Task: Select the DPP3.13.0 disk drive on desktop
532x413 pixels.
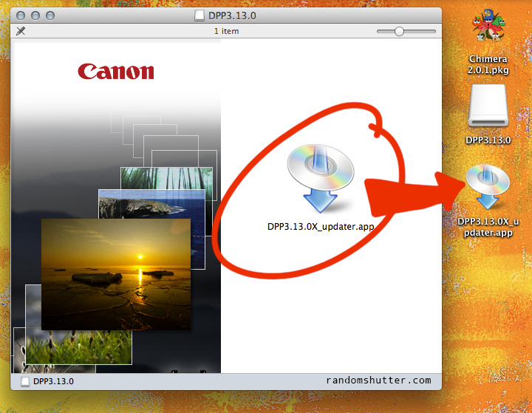Action: click(x=488, y=105)
